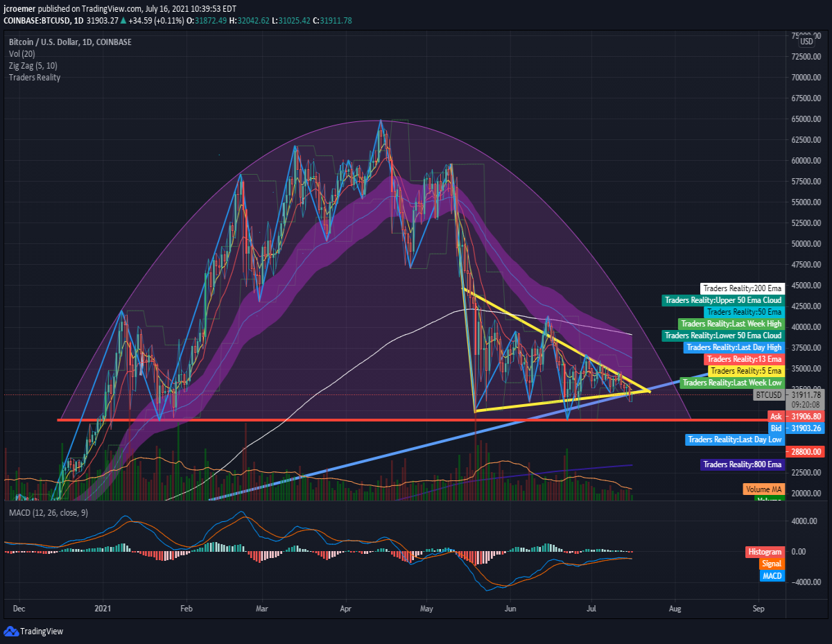The image size is (832, 644).
Task: Click the 2021 label on time axis
Action: (103, 609)
